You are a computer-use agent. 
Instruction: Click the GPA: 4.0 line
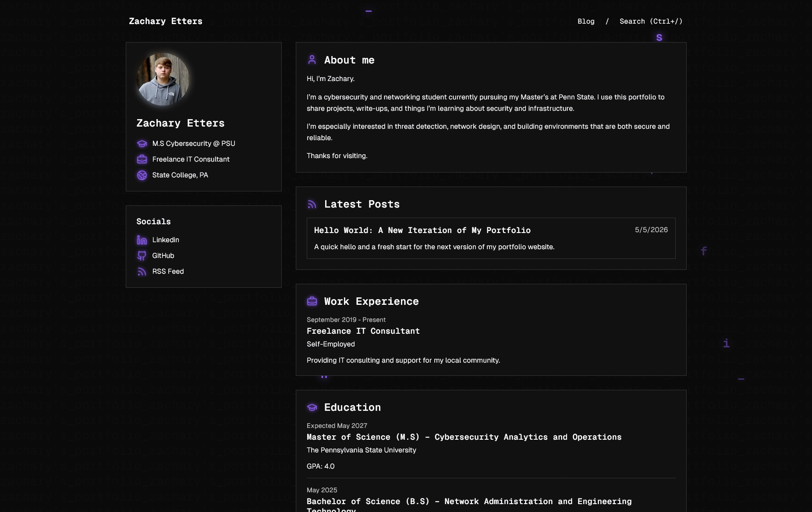click(321, 466)
